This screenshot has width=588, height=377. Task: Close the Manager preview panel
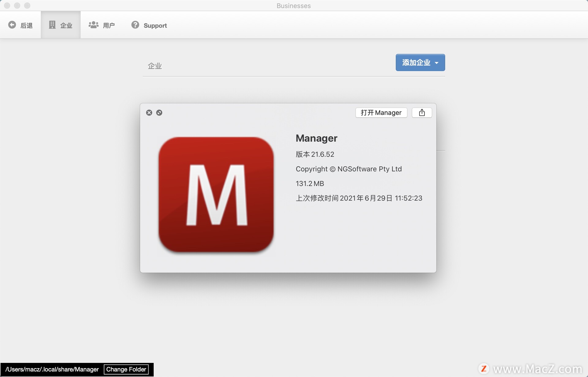tap(149, 113)
